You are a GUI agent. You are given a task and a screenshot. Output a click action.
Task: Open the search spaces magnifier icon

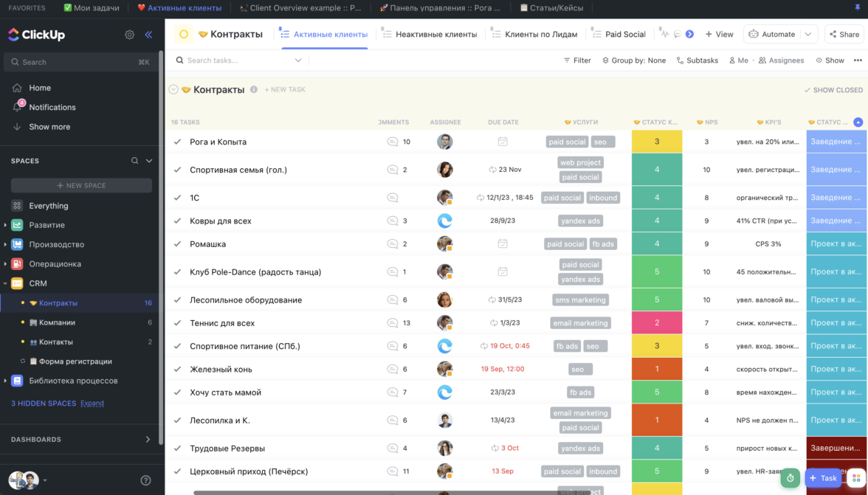pyautogui.click(x=134, y=161)
